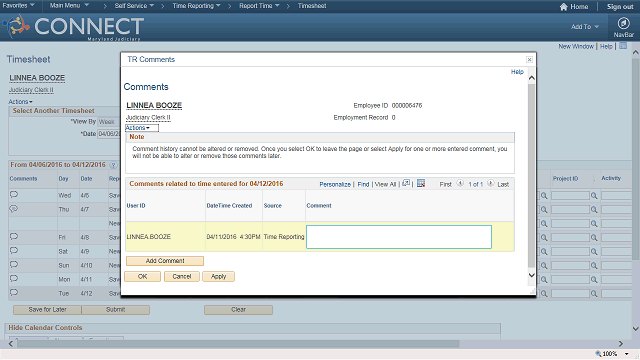640x360 pixels.
Task: Click Employee ID value 000006476
Action: click(407, 105)
